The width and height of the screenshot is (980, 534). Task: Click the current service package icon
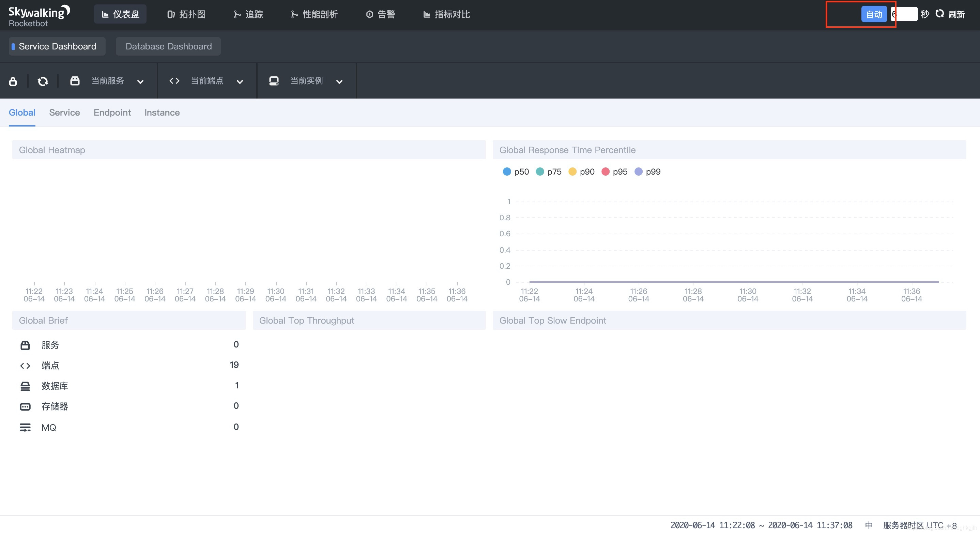click(x=75, y=81)
